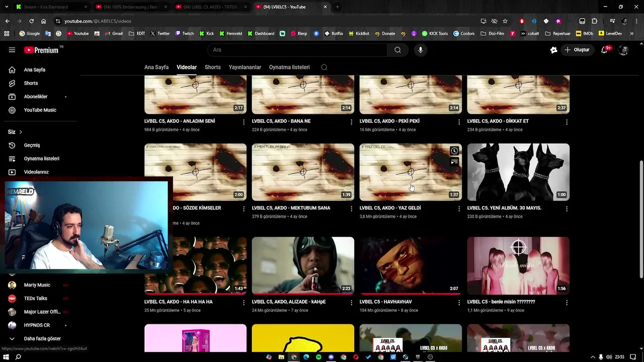644x362 pixels.
Task: Open the YouTube hamburger guide menu
Action: click(12, 50)
